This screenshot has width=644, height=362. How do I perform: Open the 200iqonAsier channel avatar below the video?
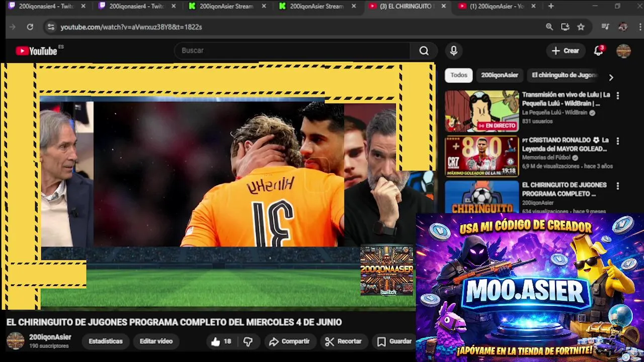[15, 341]
